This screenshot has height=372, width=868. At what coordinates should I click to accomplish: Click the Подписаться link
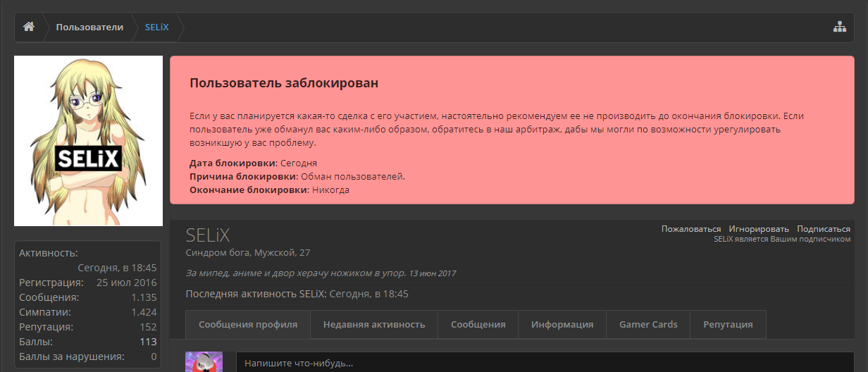(x=824, y=229)
